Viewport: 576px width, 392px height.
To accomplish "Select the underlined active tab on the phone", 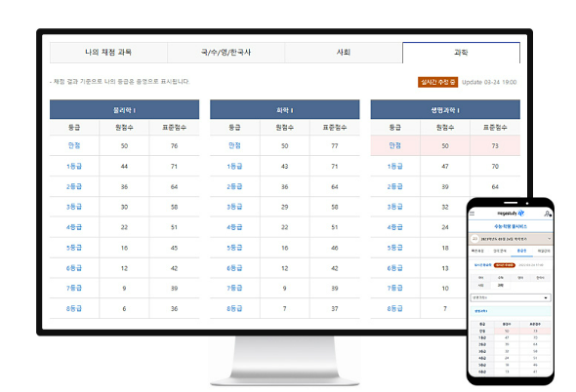I will click(521, 251).
